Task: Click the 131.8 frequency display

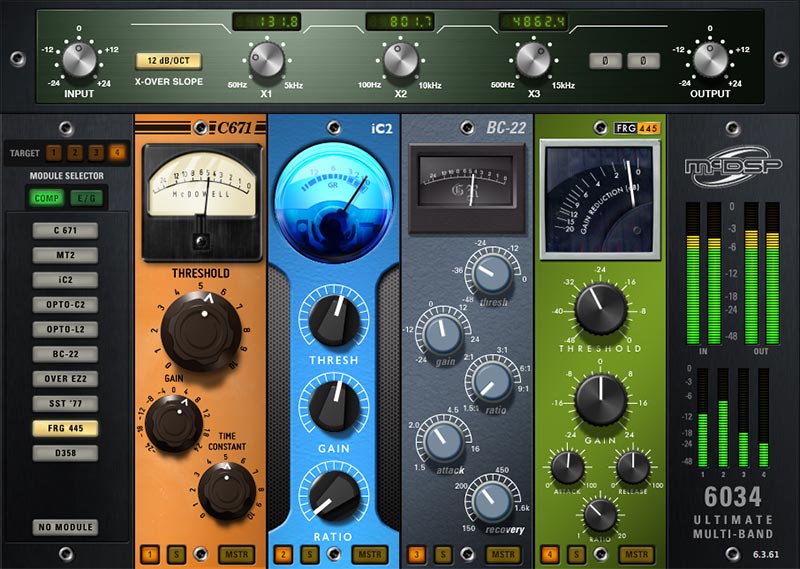Action: tap(266, 22)
